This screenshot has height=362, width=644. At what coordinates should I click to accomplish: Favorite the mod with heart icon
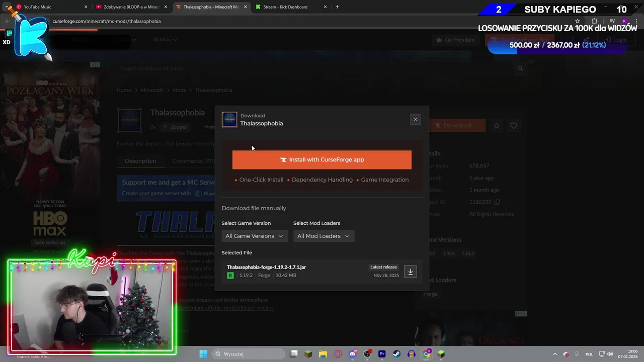(x=514, y=126)
